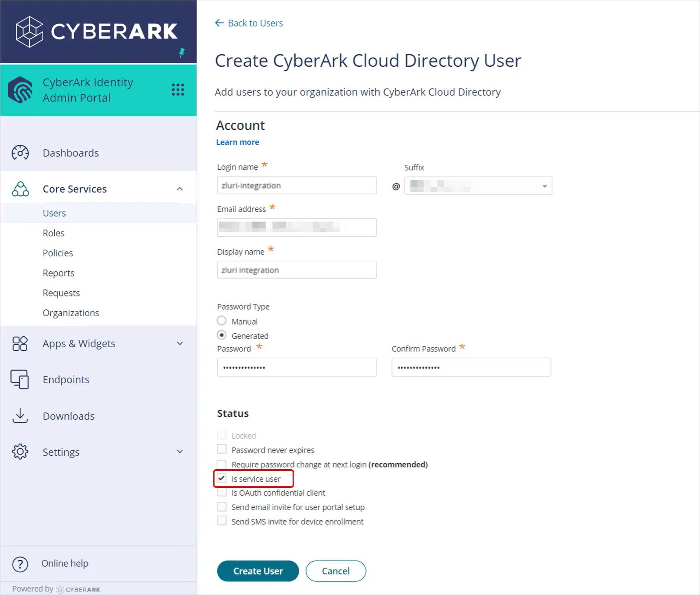This screenshot has width=700, height=595.
Task: Click the Dashboards gauge icon
Action: (20, 153)
